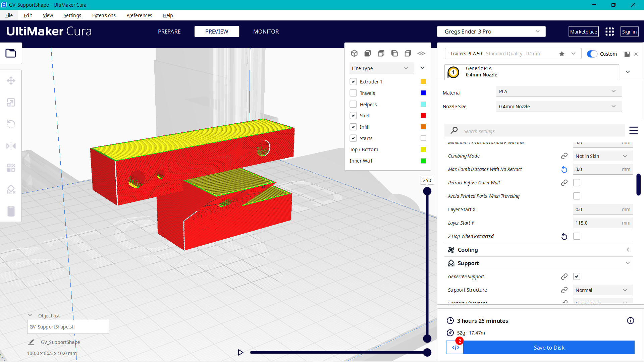Open Line Type color scheme dropdown
Viewport: 644px width, 362px height.
click(382, 68)
